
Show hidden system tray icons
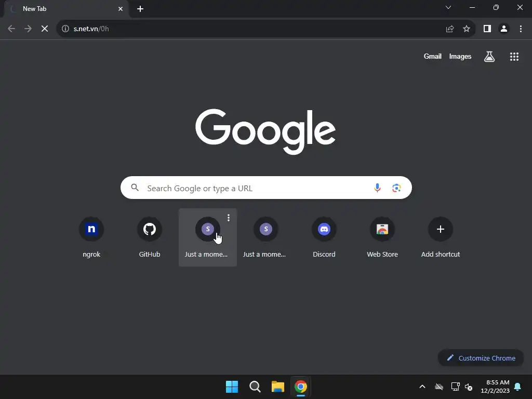(422, 387)
